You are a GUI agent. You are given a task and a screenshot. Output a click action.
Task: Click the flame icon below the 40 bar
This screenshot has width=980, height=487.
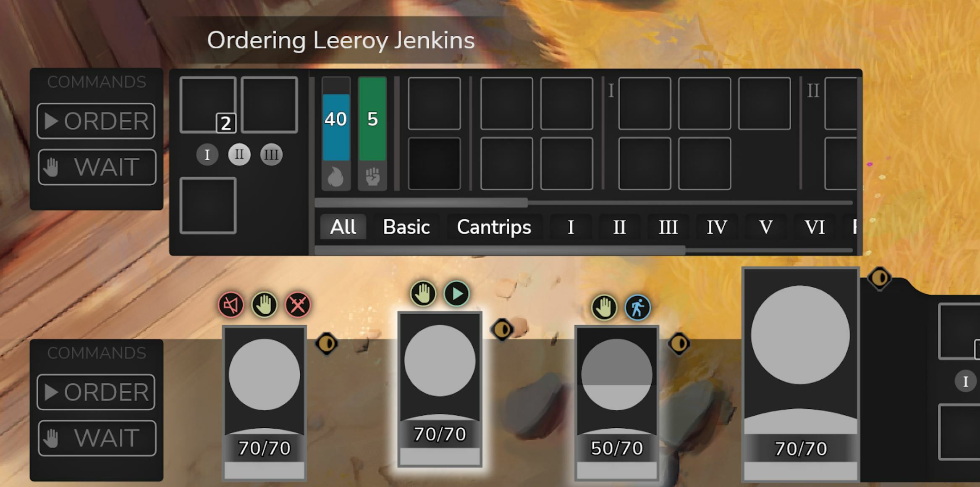click(x=335, y=176)
